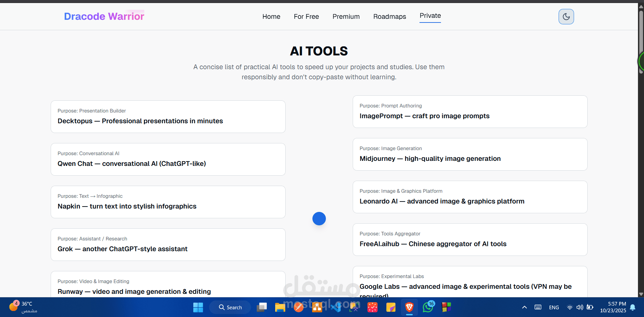Click the Dracode Warrior logo
The image size is (644, 317).
[104, 16]
